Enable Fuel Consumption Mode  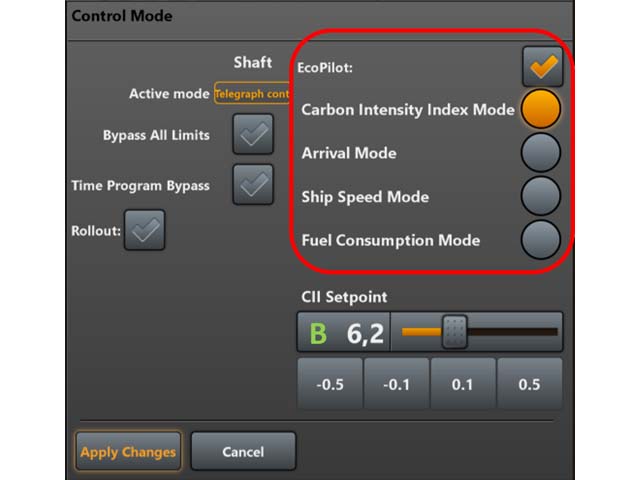541,240
